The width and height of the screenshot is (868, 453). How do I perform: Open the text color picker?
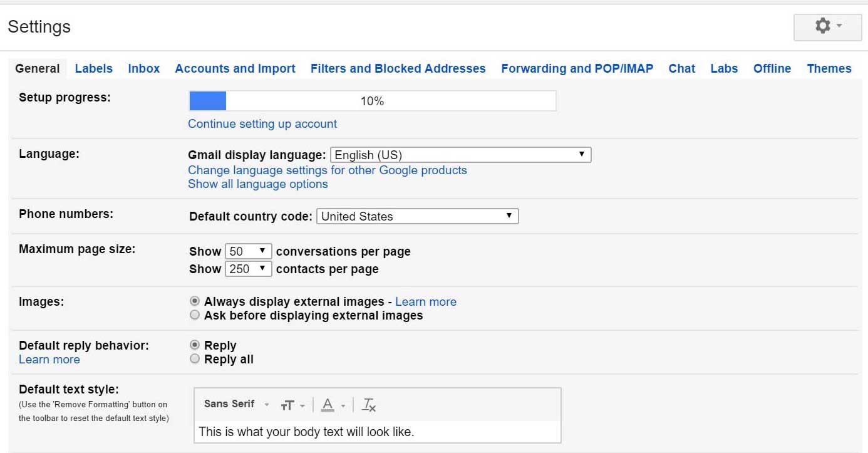click(x=331, y=405)
